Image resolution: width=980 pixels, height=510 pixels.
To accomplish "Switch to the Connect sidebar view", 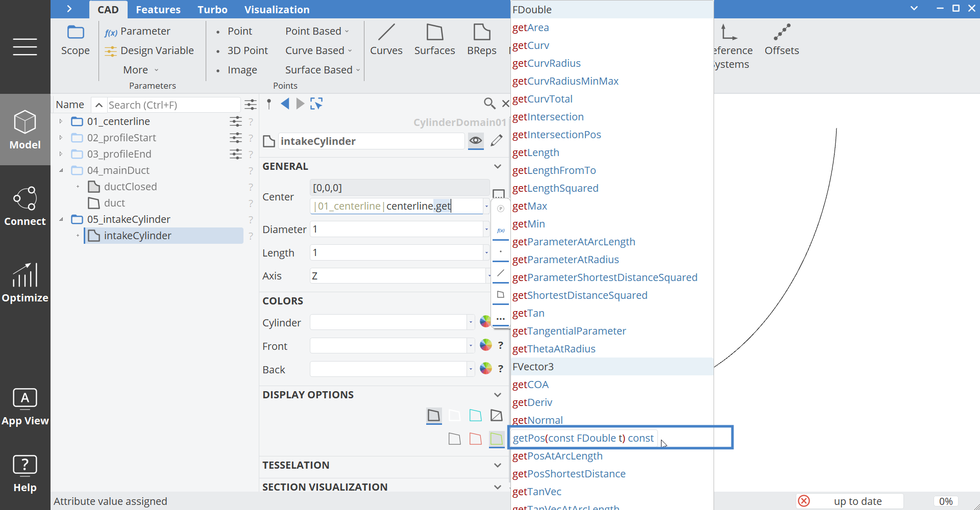I will pyautogui.click(x=24, y=204).
